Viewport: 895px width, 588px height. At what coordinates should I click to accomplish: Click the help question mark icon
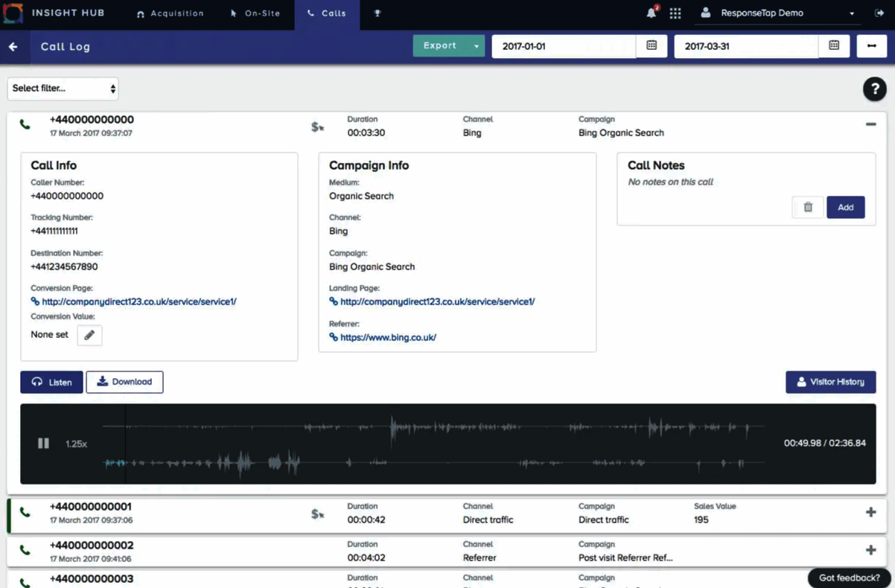[874, 89]
